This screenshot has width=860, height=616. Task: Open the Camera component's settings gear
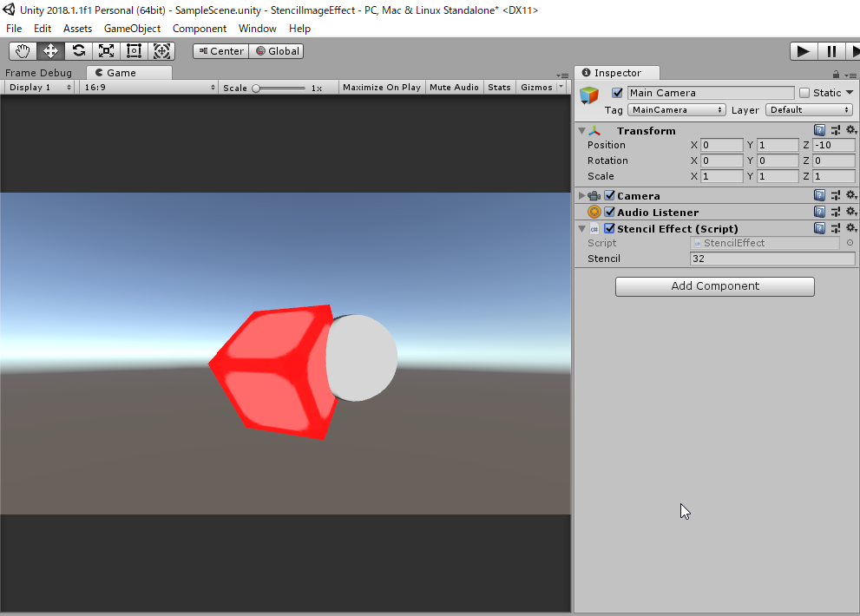pyautogui.click(x=850, y=195)
